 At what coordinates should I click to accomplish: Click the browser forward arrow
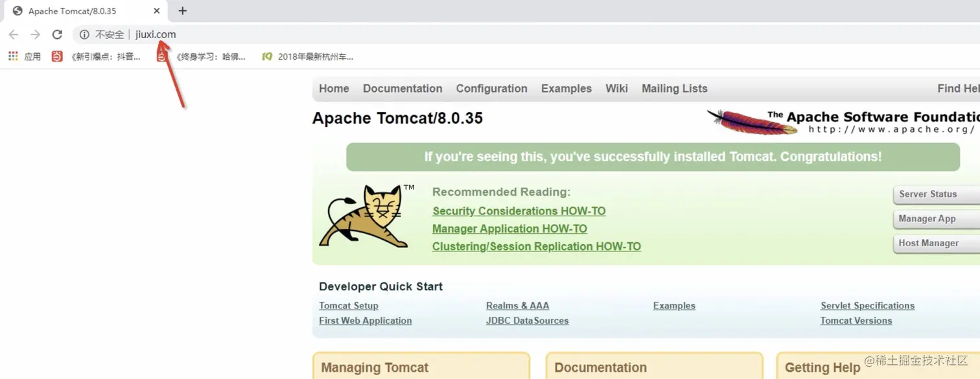[x=36, y=34]
